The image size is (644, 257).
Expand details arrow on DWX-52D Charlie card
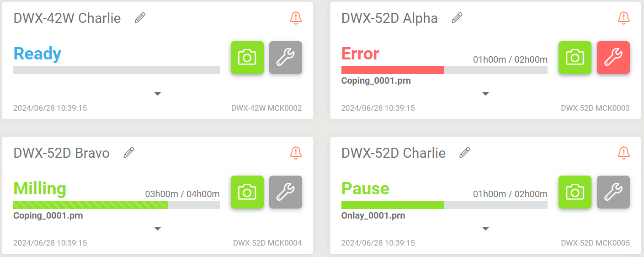[485, 228]
